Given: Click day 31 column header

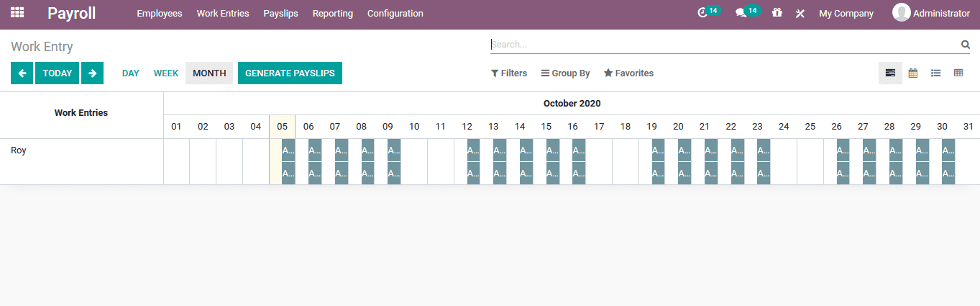Looking at the screenshot, I should pyautogui.click(x=968, y=127).
